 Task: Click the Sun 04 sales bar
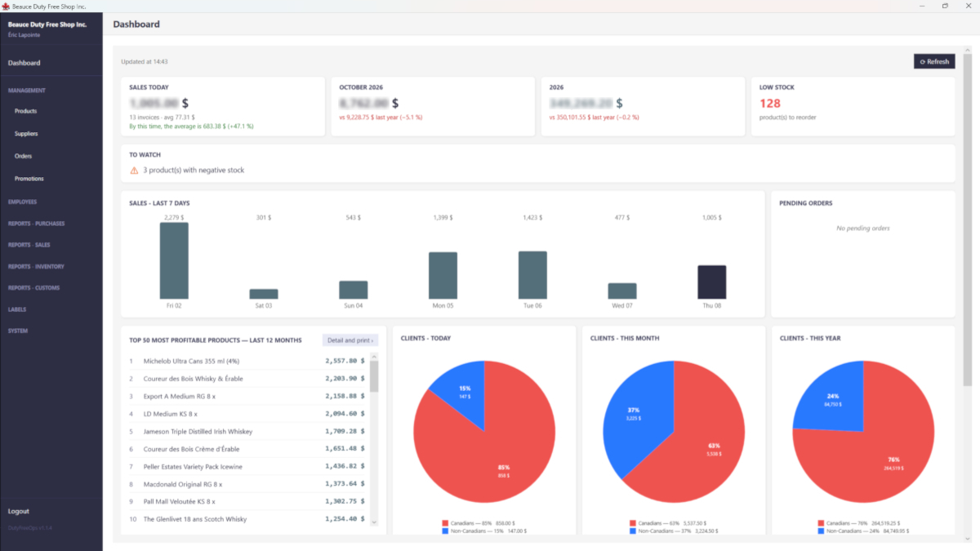(x=354, y=290)
